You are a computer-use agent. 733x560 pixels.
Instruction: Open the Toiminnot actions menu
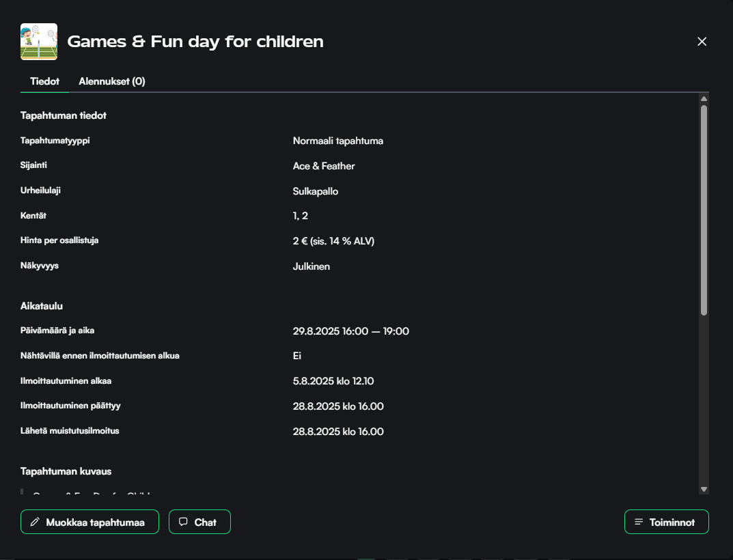(x=667, y=522)
